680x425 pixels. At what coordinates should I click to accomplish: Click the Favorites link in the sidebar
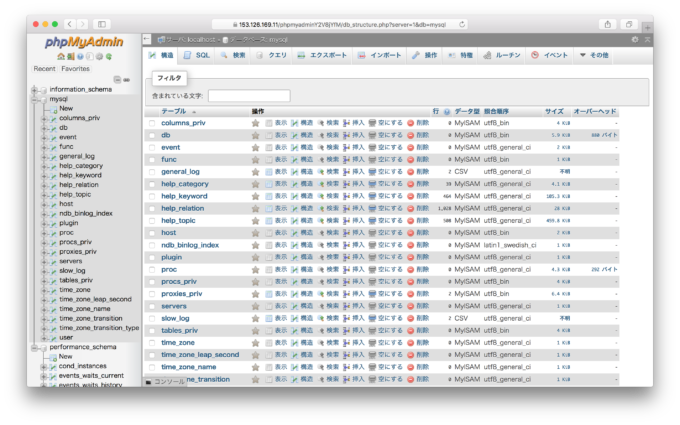coord(75,69)
